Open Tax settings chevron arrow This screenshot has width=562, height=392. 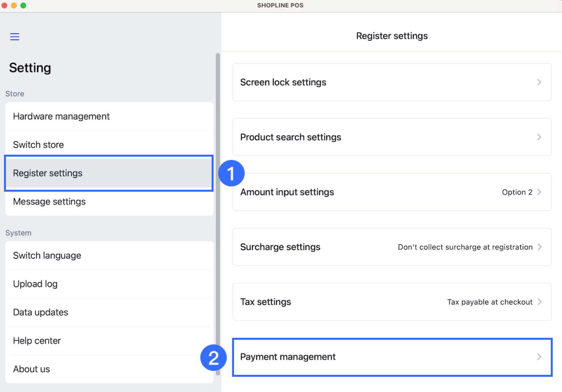pyautogui.click(x=540, y=302)
